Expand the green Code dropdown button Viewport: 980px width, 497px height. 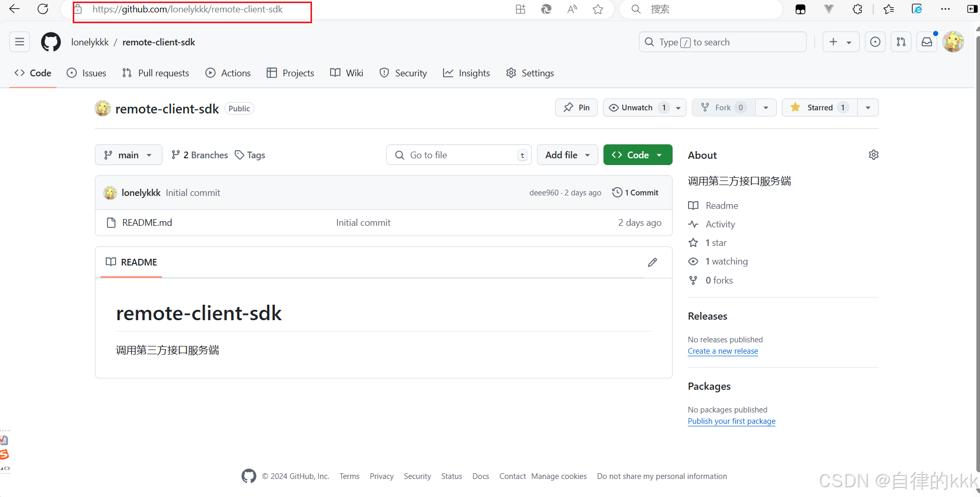(638, 155)
